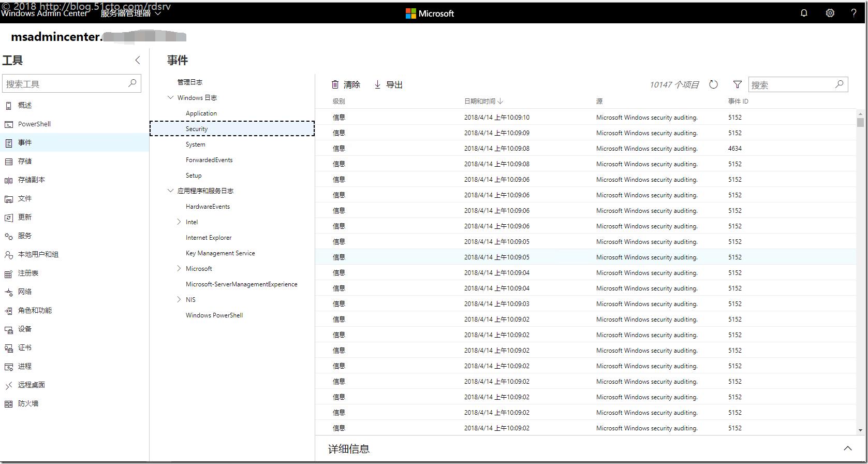Click the 文件 files icon in the tools list
Image resolution: width=868 pixels, height=464 pixels.
pyautogui.click(x=8, y=199)
